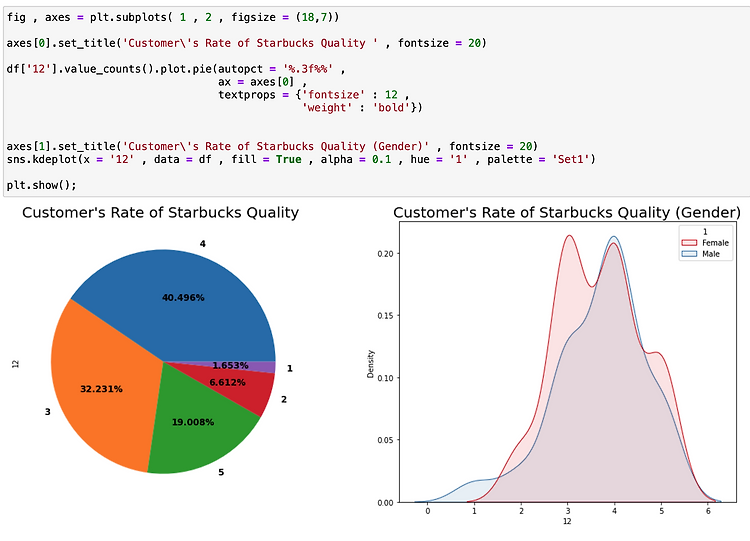Click the '40.496%' percentage label
Screen dimensions: 750x541
(183, 298)
